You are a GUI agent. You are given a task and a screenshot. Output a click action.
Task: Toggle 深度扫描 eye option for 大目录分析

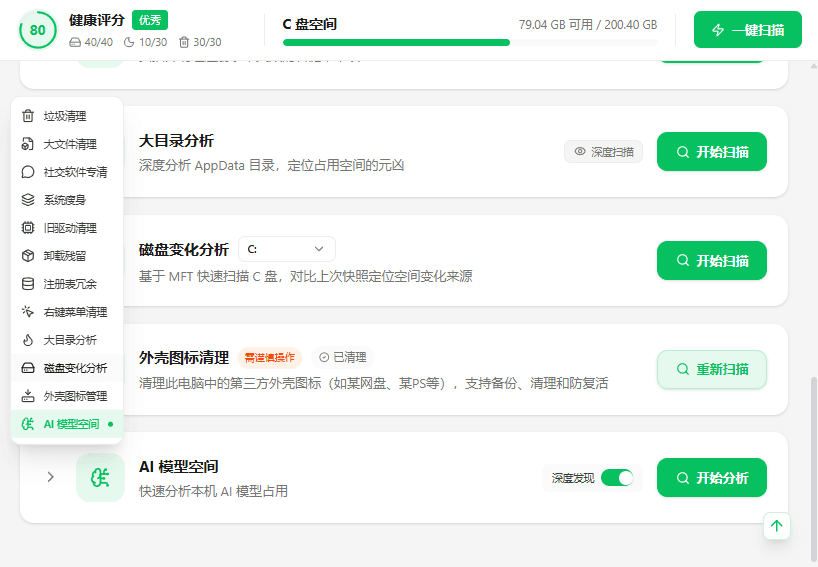coord(603,152)
